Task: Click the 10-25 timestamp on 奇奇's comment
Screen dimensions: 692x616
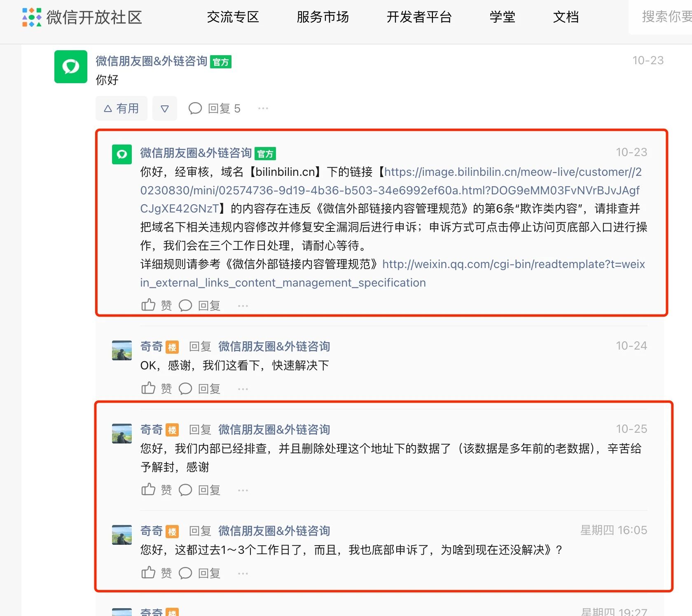Action: click(631, 429)
